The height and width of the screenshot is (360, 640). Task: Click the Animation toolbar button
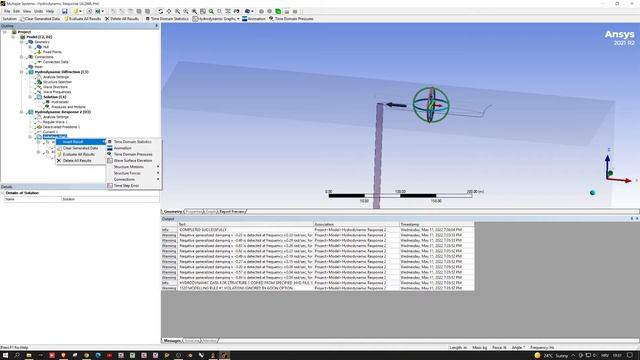pyautogui.click(x=254, y=19)
